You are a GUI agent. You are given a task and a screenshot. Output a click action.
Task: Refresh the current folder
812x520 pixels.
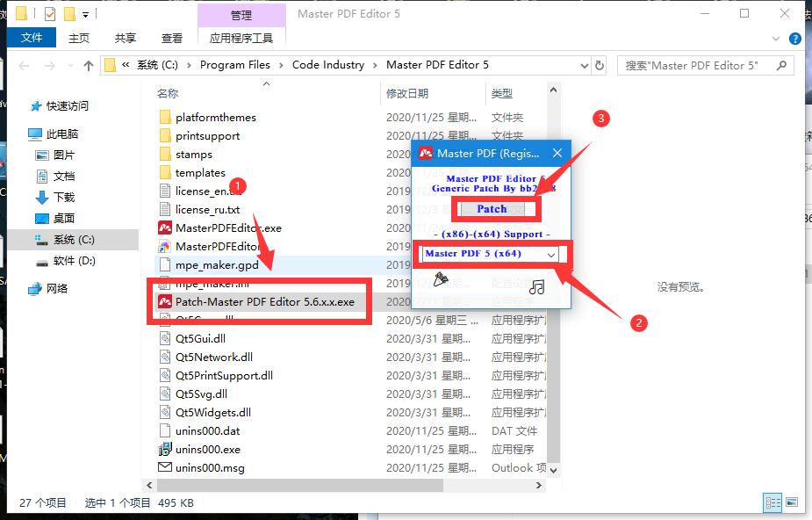coord(600,66)
